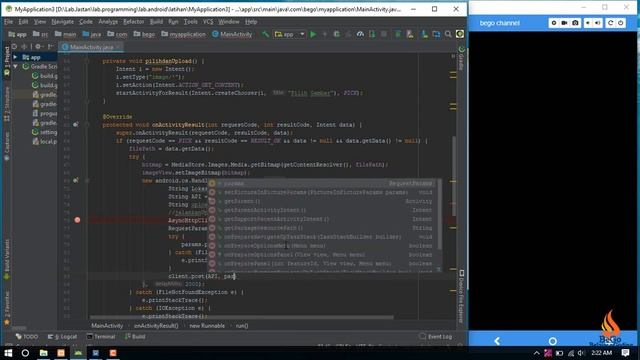The height and width of the screenshot is (360, 640).
Task: Open the Build Variants side tab
Action: (7, 259)
